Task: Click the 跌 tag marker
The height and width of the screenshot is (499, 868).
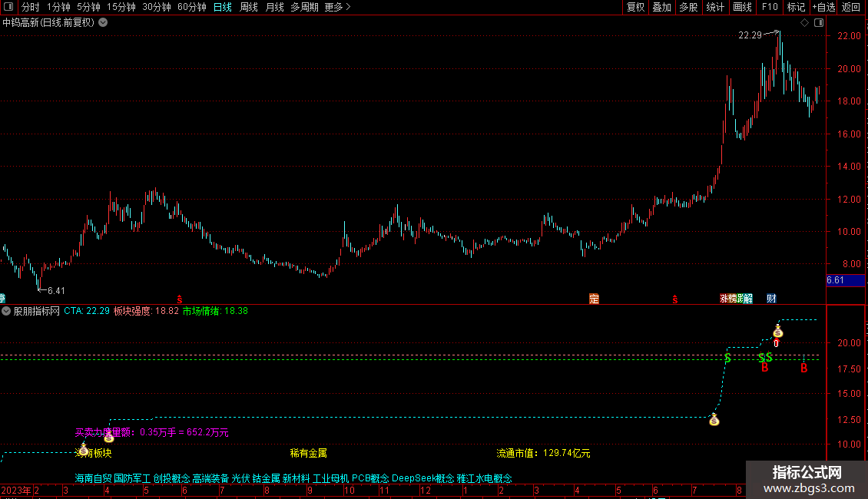Action: (740, 299)
